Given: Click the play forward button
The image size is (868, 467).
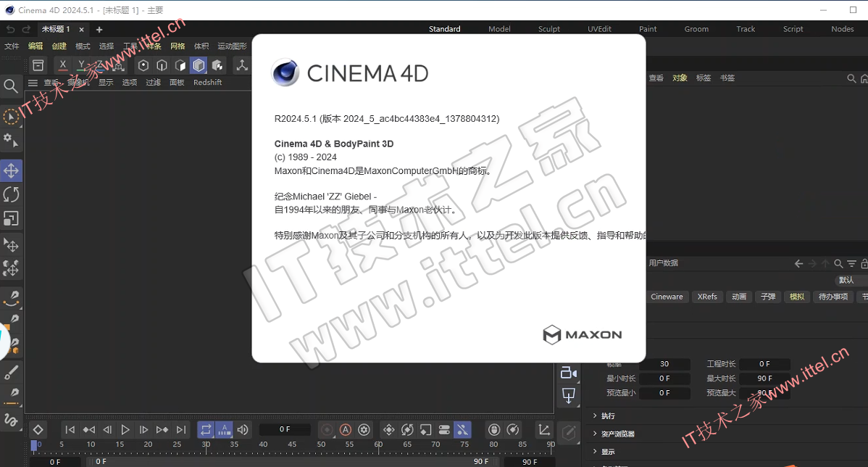Looking at the screenshot, I should (x=125, y=430).
